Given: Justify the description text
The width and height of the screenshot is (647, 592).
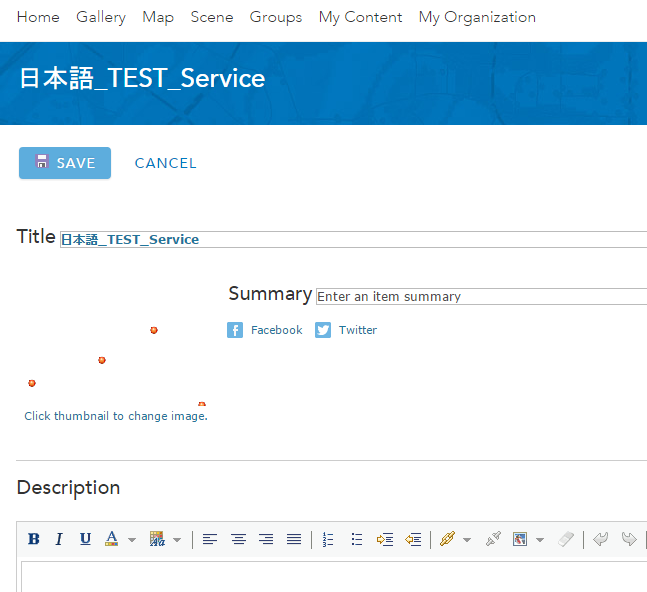Looking at the screenshot, I should (x=294, y=539).
